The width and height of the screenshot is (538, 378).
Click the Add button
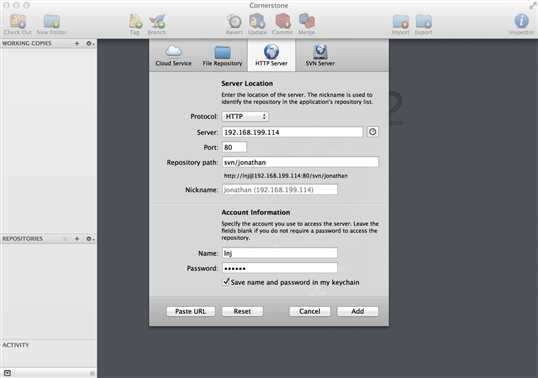[x=358, y=311]
